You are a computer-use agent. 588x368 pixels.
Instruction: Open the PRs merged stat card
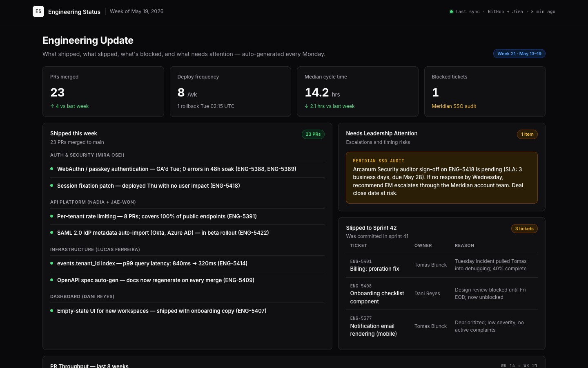coord(103,92)
